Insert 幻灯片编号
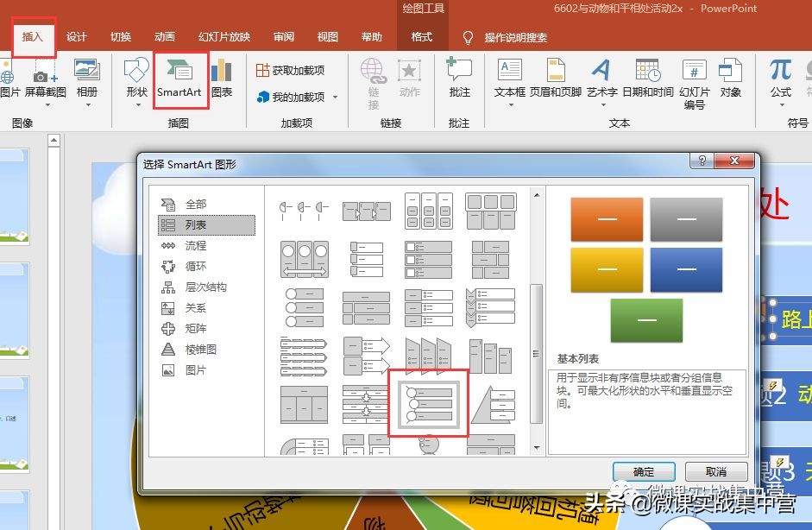Image resolution: width=812 pixels, height=530 pixels. [x=694, y=83]
